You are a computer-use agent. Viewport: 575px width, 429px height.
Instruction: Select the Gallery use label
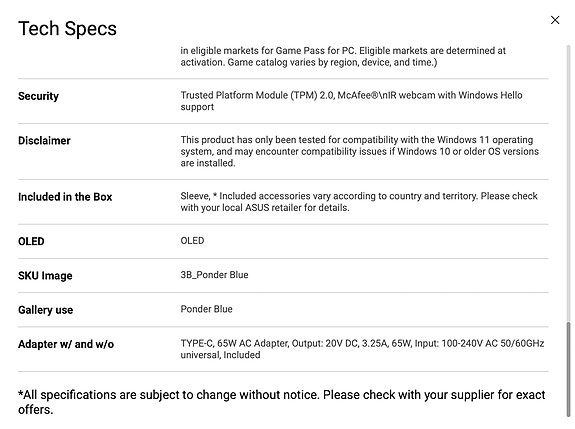[x=45, y=310]
